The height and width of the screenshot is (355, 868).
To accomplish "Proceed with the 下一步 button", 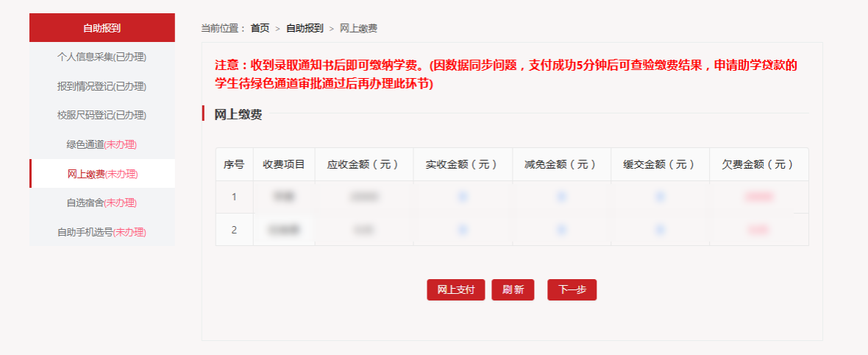I will (572, 289).
